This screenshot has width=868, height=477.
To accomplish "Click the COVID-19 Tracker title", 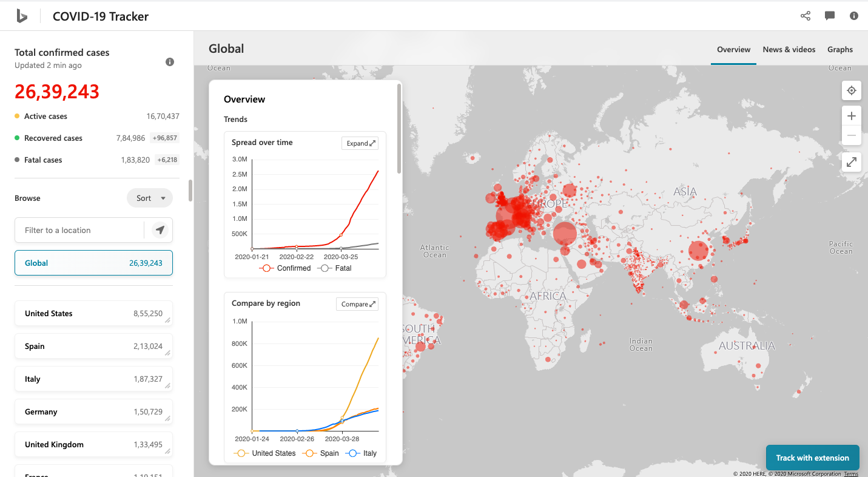I will point(101,16).
